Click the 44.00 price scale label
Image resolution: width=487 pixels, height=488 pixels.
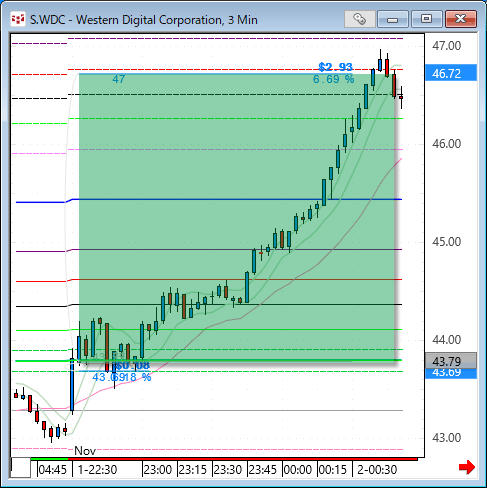click(446, 340)
